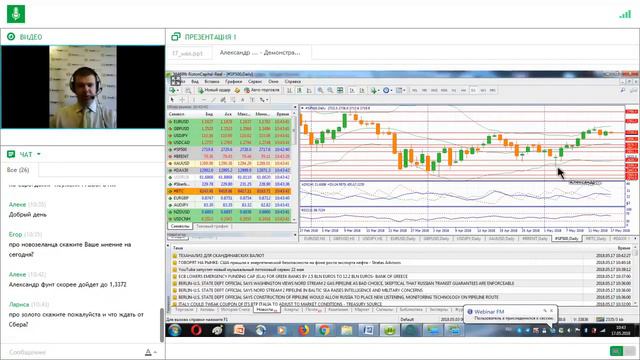Image resolution: width=640 pixels, height=360 pixels.
Task: Open the chart templates dropdown
Action: click(x=400, y=90)
